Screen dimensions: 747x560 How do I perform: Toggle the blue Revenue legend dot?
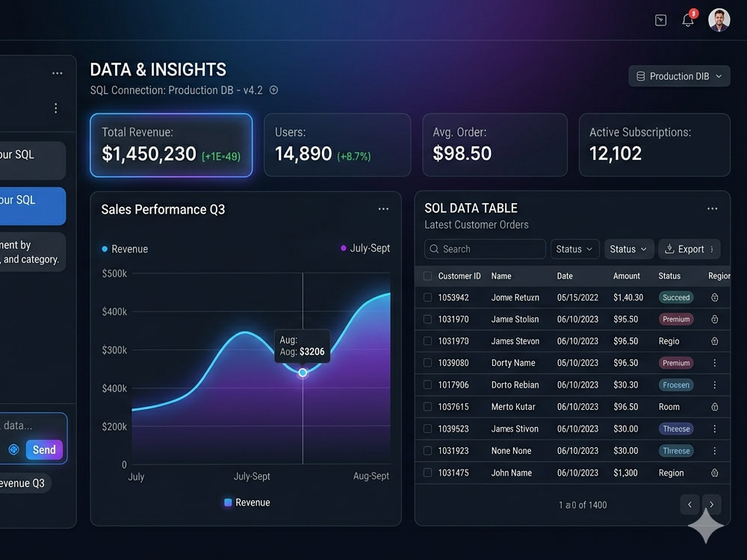coord(105,249)
